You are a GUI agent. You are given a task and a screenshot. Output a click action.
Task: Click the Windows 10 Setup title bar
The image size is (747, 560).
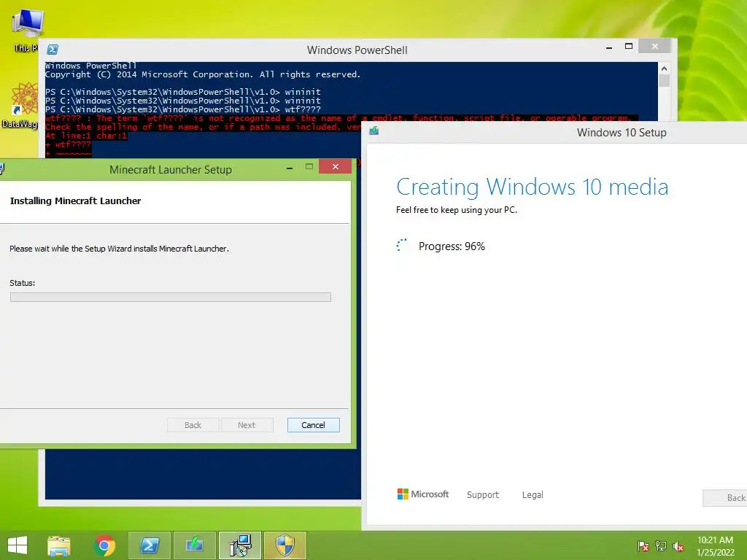[556, 132]
